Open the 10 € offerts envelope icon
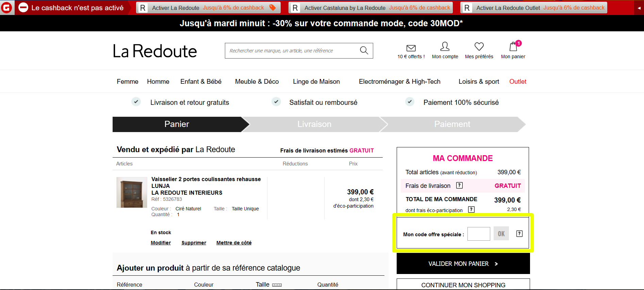The width and height of the screenshot is (644, 290). click(x=411, y=48)
